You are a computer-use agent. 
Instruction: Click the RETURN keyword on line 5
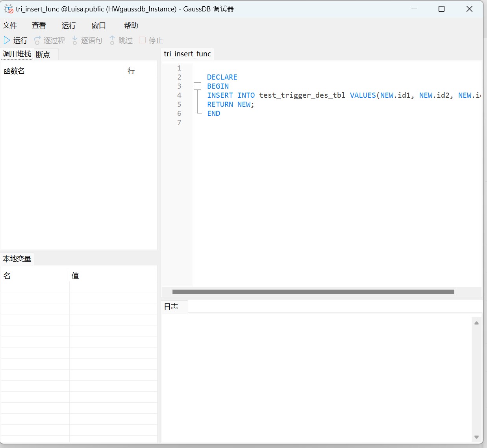coord(220,104)
